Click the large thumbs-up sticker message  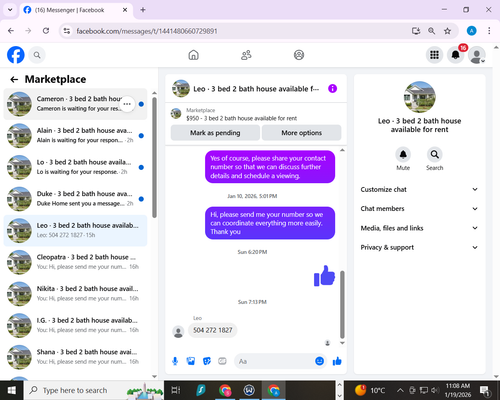coord(324,276)
